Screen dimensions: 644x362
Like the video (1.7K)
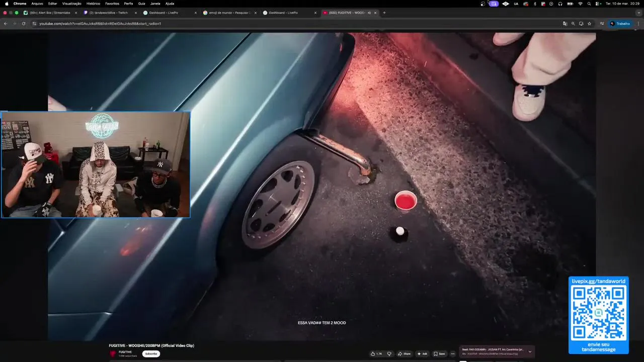376,353
